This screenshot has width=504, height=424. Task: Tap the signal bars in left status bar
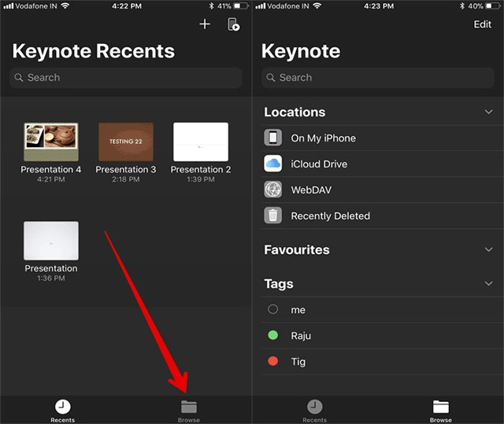coord(9,6)
